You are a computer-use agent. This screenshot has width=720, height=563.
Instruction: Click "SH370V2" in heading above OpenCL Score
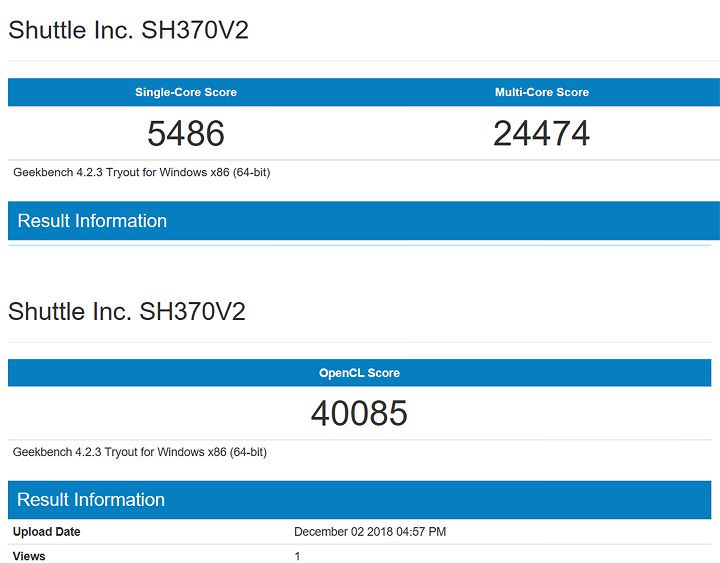pos(194,311)
